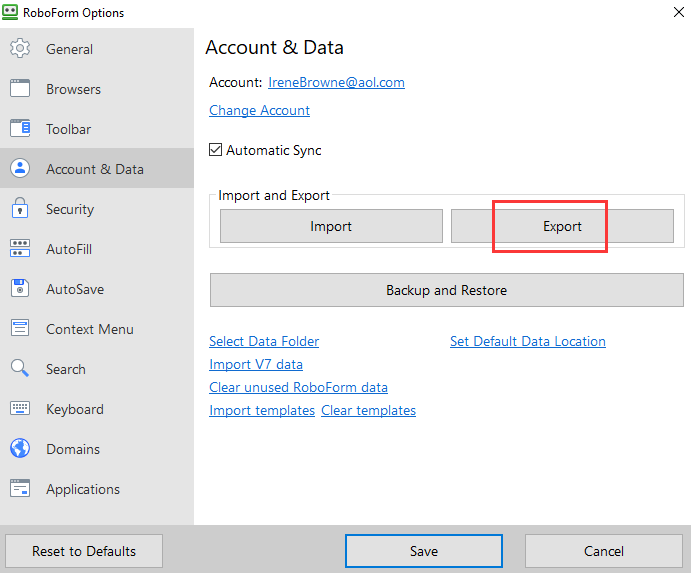Click the Search magnifier icon
691x573 pixels.
[x=20, y=369]
